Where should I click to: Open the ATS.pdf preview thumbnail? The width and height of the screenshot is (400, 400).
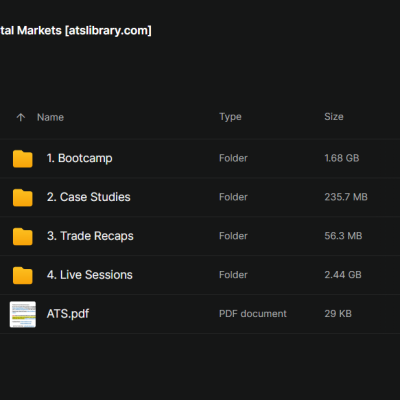[x=23, y=314]
